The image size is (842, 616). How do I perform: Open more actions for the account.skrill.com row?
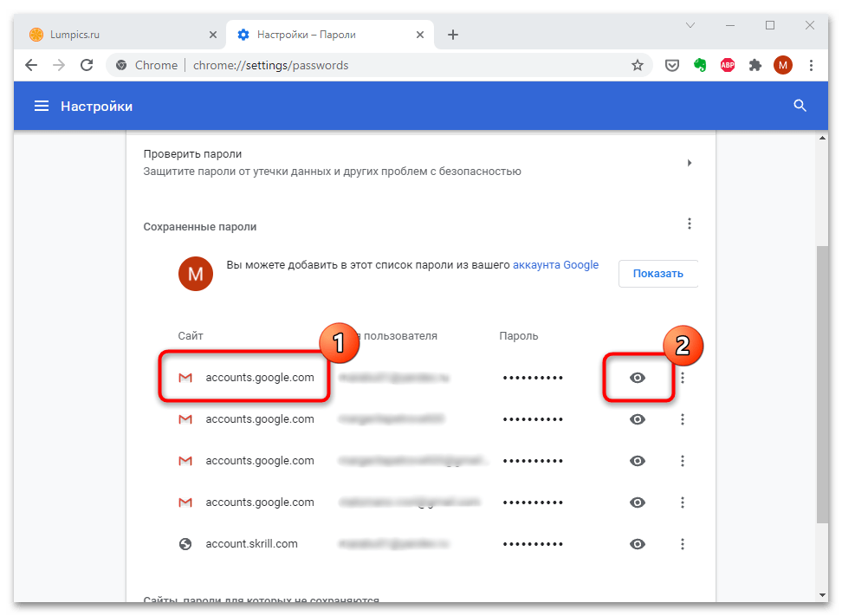pos(683,544)
